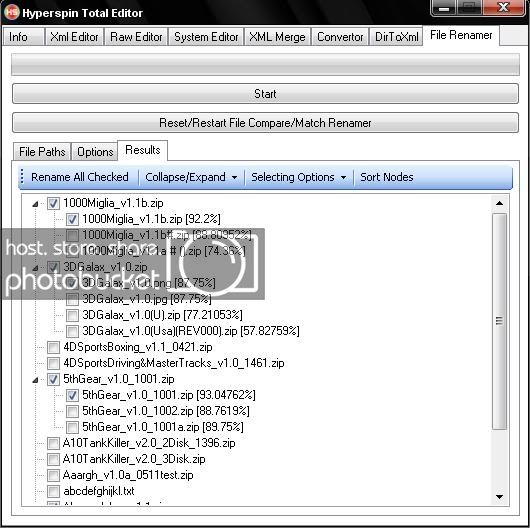Viewport: 530px width, 528px height.
Task: Check 4DSportsDriving&MasterTracks checkbox
Action: point(53,363)
